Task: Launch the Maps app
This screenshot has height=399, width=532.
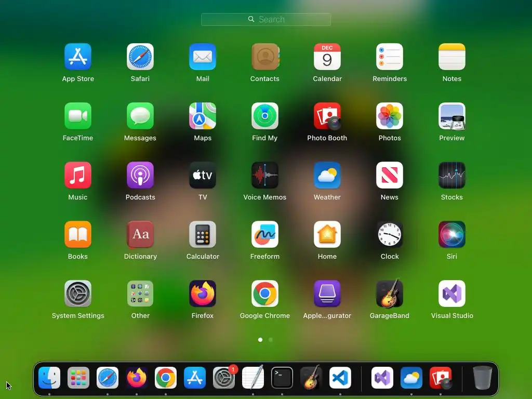Action: click(203, 116)
